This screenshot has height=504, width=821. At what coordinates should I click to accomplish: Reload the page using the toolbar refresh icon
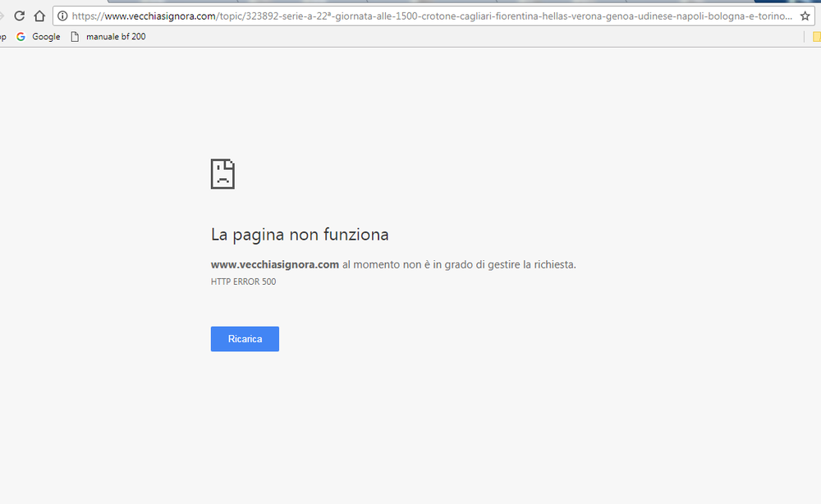point(20,16)
